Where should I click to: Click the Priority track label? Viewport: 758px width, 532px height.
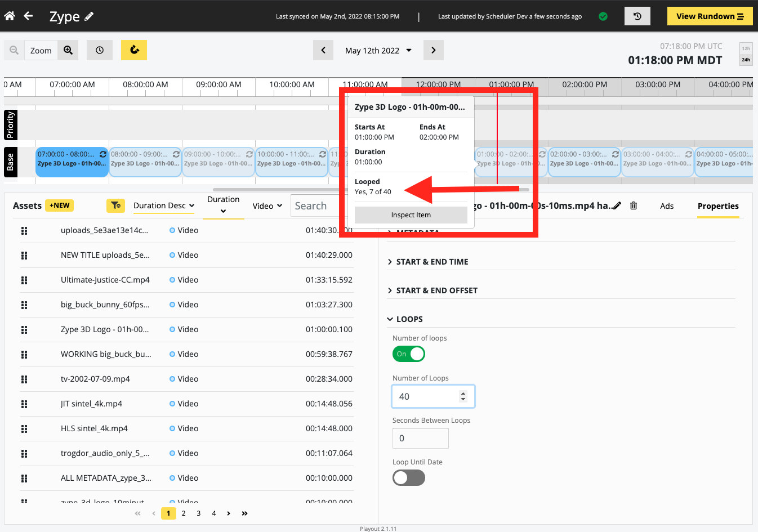click(10, 125)
